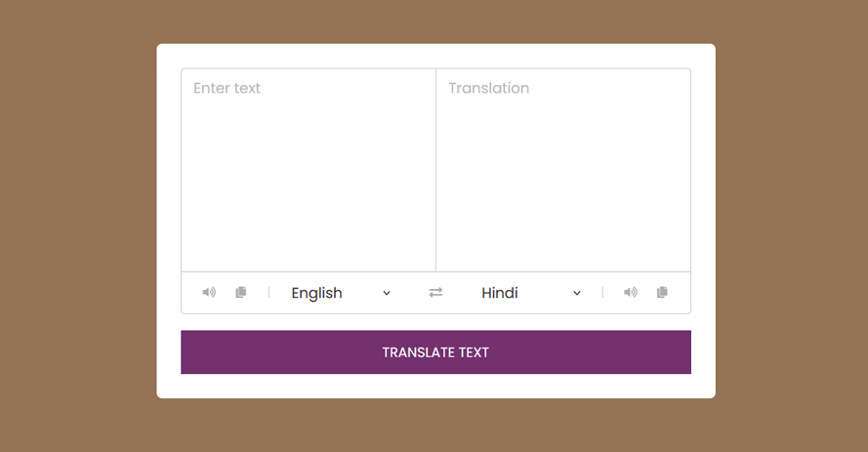Viewport: 868px width, 452px height.
Task: Expand the chevron beside English
Action: 387,293
